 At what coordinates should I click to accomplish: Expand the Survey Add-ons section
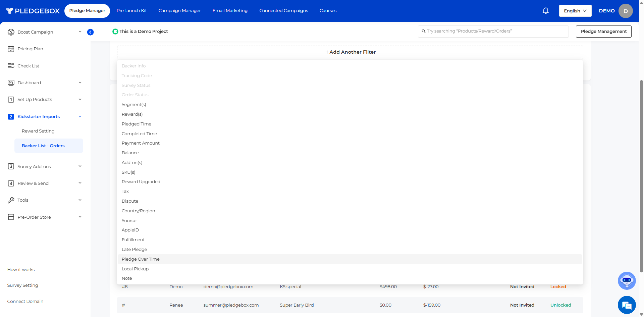80,166
